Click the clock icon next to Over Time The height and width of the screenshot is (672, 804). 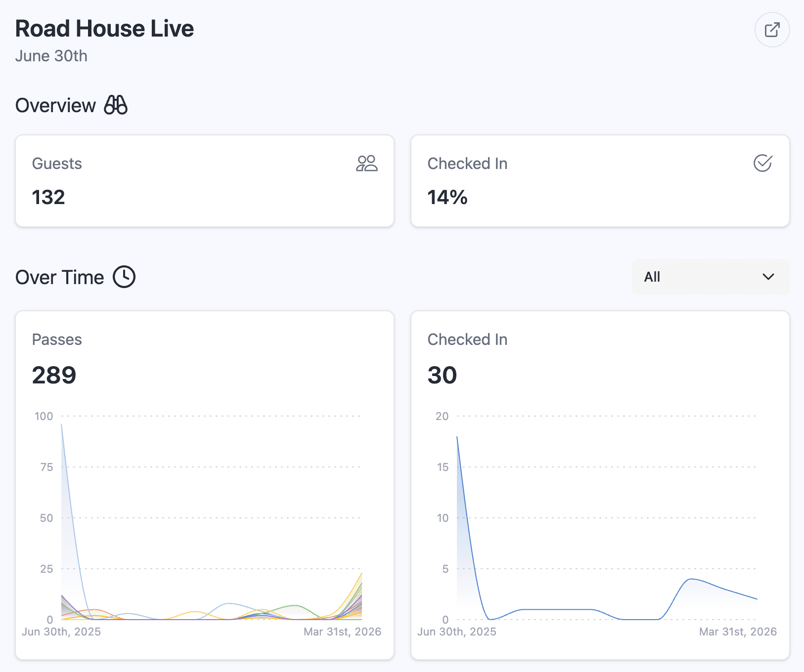pos(125,277)
